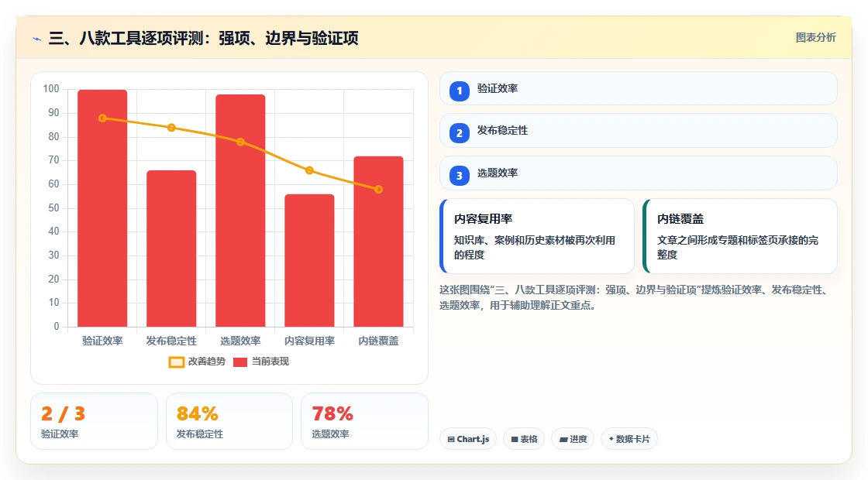Click the 内链覆盖 x-axis label
The width and height of the screenshot is (868, 480).
(x=379, y=341)
